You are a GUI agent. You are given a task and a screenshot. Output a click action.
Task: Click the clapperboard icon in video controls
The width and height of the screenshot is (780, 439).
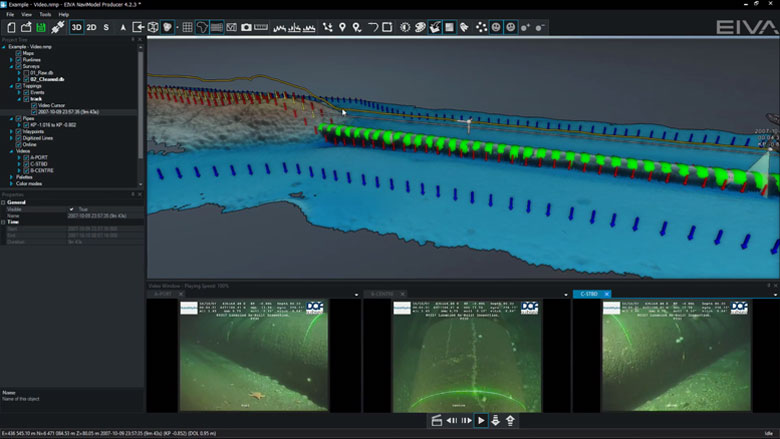[436, 421]
